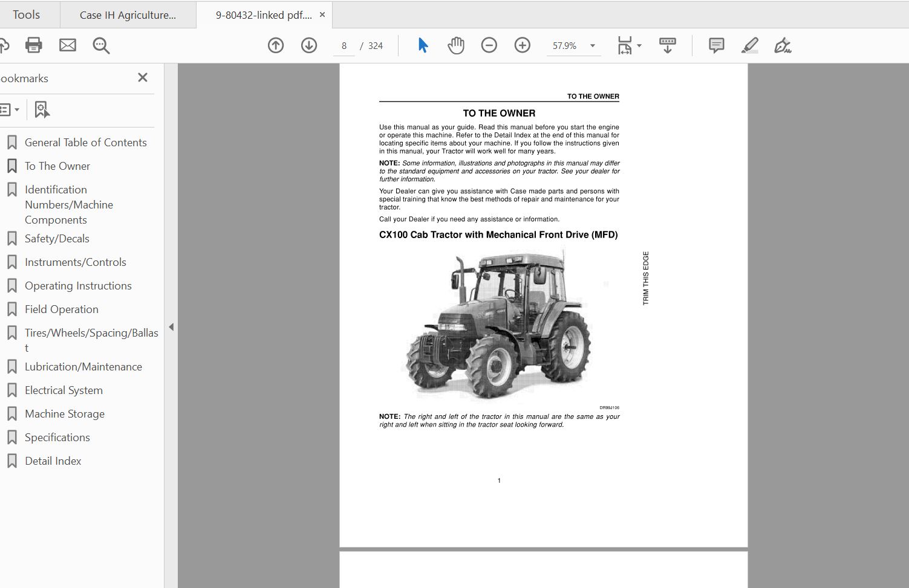Open bookmarks options list menu
The height and width of the screenshot is (588, 909).
[9, 109]
